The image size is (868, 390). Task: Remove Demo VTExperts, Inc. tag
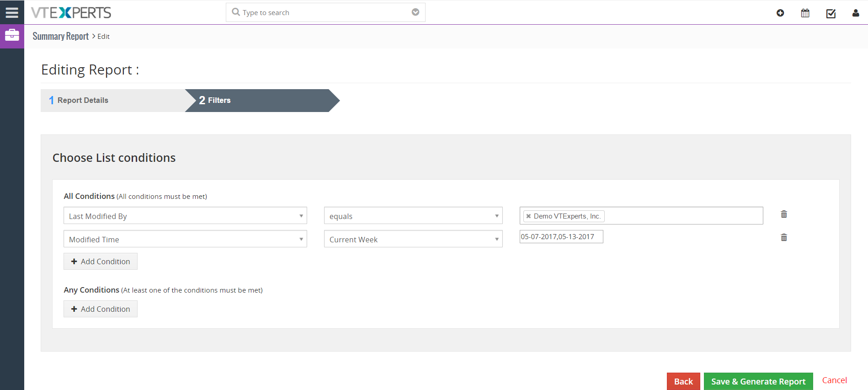tap(528, 216)
